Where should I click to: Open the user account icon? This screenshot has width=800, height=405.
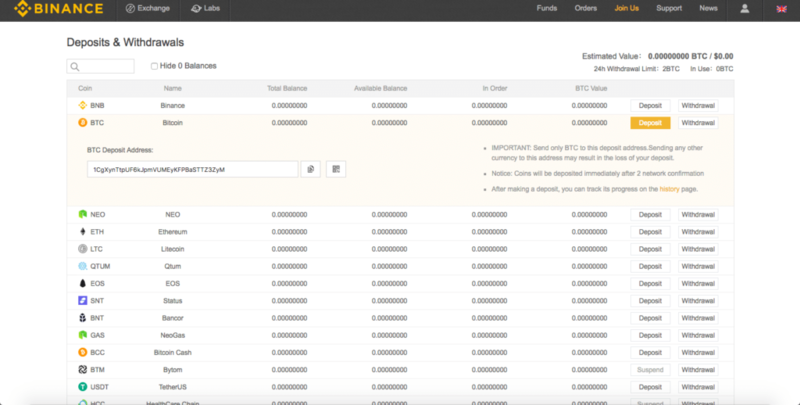pos(745,8)
